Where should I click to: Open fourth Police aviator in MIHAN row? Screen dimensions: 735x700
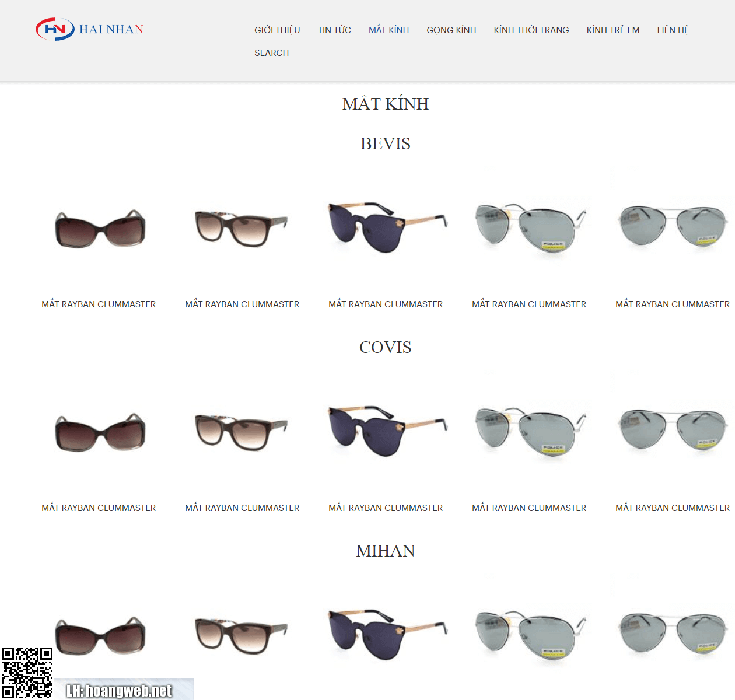point(530,635)
